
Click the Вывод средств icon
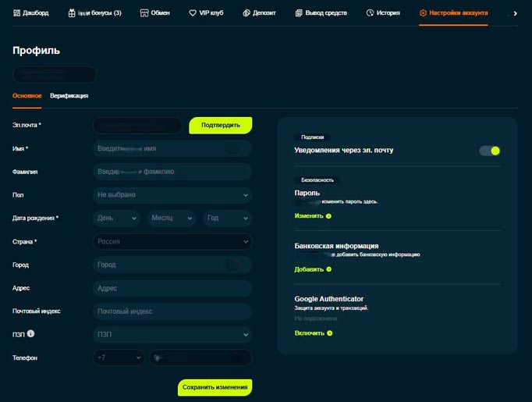300,13
